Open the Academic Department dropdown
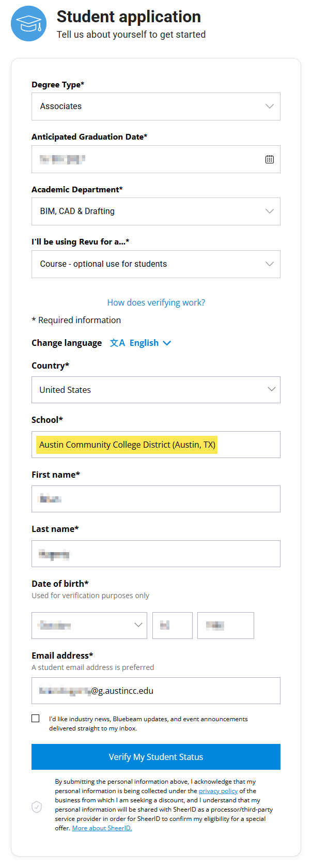The width and height of the screenshot is (312, 868). 155,211
